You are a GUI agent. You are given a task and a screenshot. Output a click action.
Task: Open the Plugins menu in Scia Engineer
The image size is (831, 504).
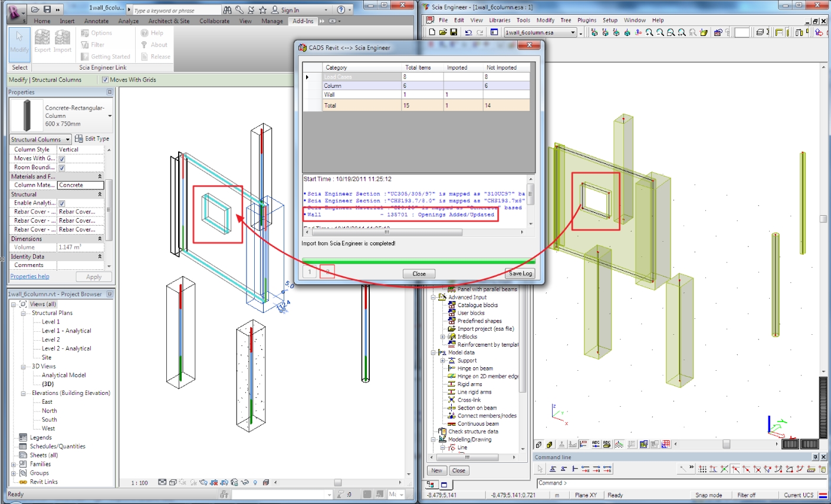pos(586,20)
